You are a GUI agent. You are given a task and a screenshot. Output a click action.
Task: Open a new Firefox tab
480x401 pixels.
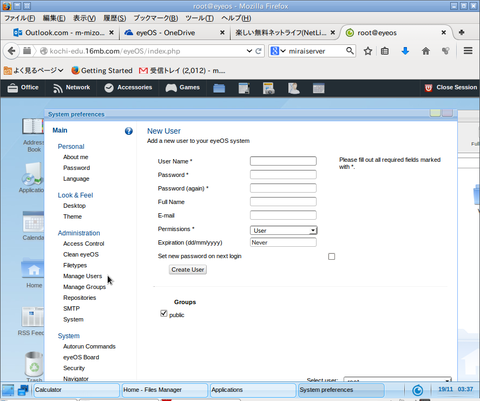pos(462,32)
